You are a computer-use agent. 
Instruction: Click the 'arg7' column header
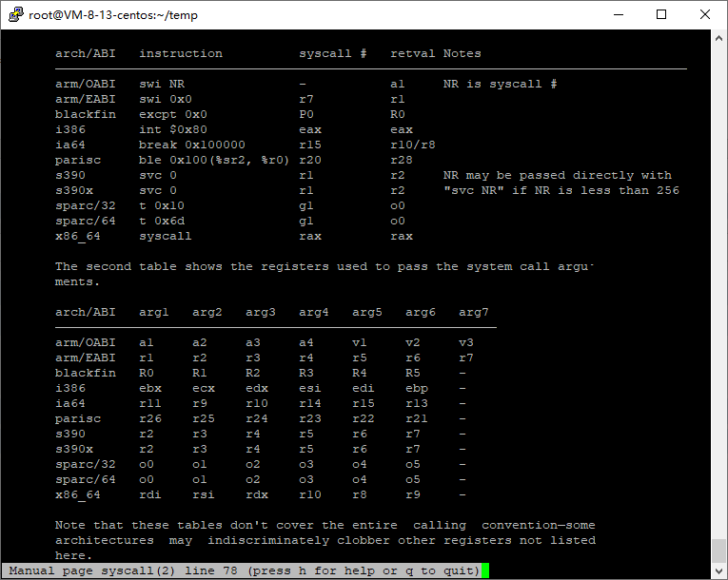coord(474,312)
